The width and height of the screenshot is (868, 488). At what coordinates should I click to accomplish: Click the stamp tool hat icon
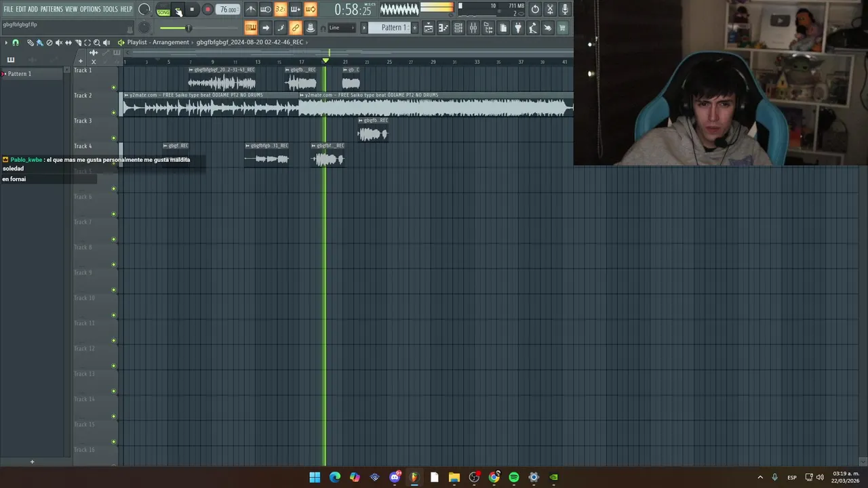(x=311, y=28)
